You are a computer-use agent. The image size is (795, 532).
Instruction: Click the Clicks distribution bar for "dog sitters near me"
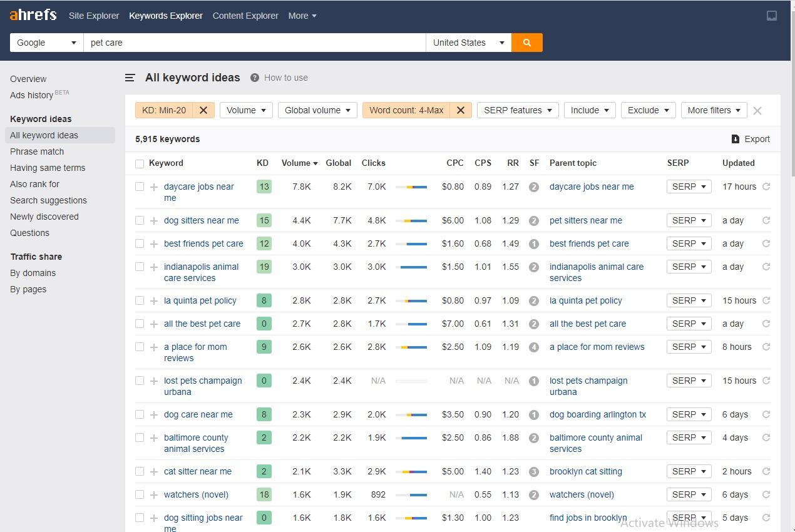click(x=411, y=220)
